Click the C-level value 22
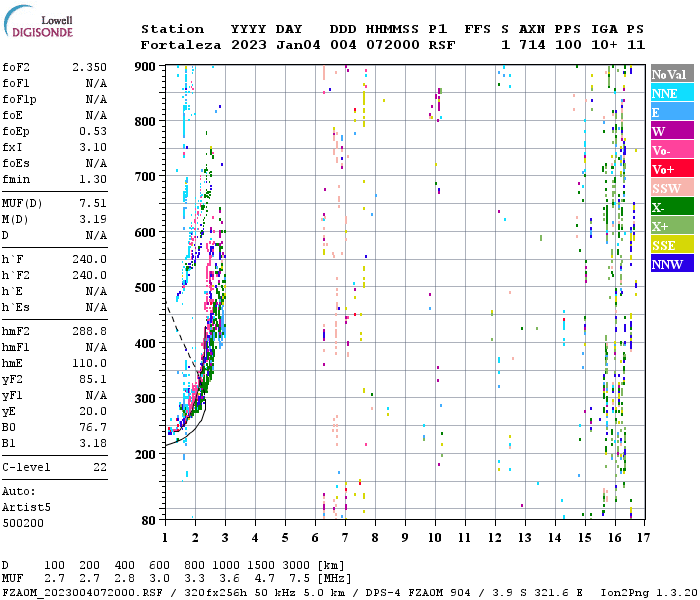Screen dimensions: 700x600 point(100,467)
